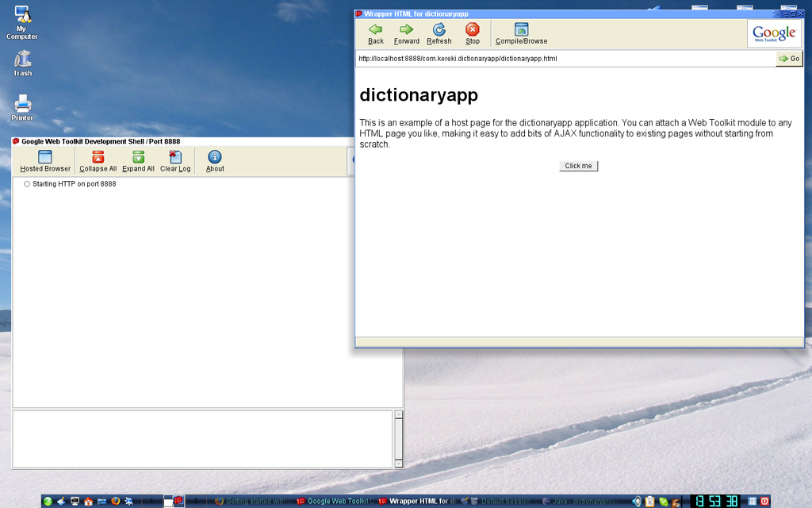This screenshot has width=812, height=508.
Task: Click the Back arrow in hosted browser
Action: pyautogui.click(x=375, y=33)
